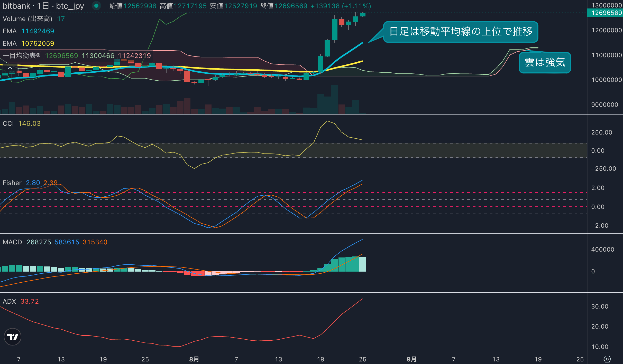
Task: Click the +139138 (+1.11%) change value
Action: (x=341, y=6)
